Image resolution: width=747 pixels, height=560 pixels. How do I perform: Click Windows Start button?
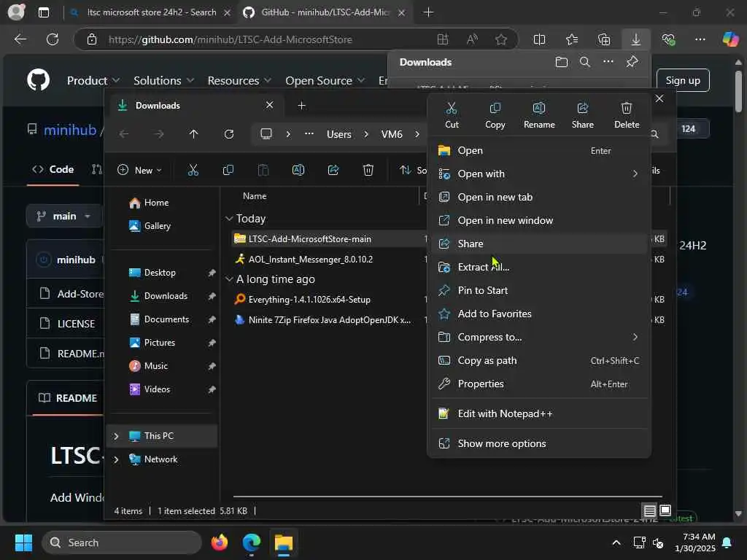tap(23, 542)
